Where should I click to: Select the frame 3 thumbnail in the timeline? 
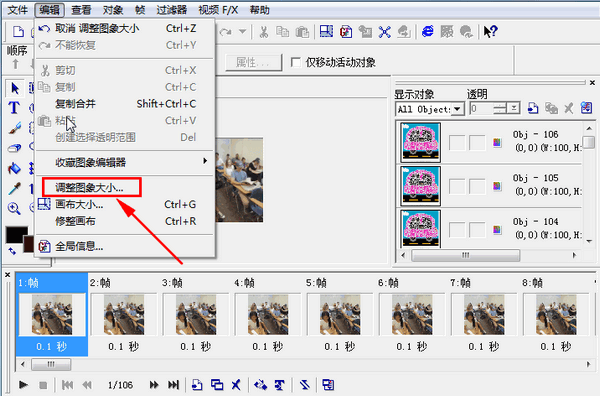196,315
